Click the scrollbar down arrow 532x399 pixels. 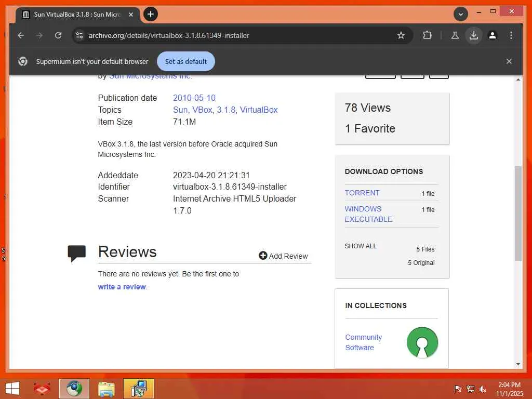[518, 364]
